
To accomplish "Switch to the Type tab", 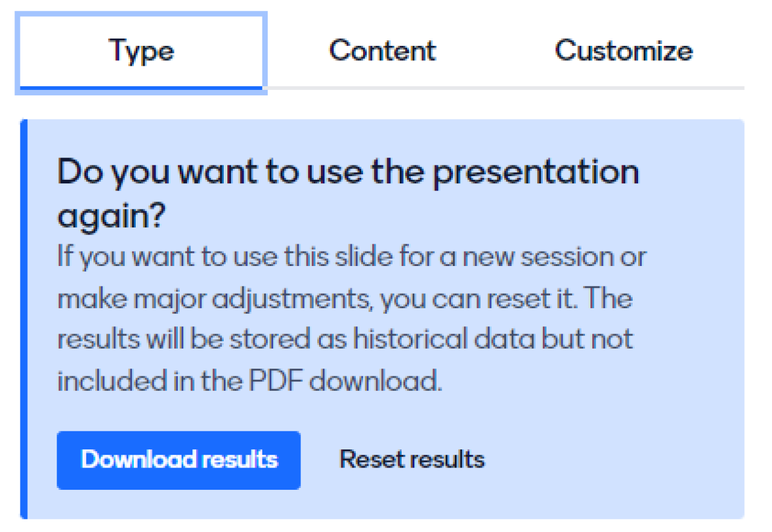I will click(x=142, y=51).
